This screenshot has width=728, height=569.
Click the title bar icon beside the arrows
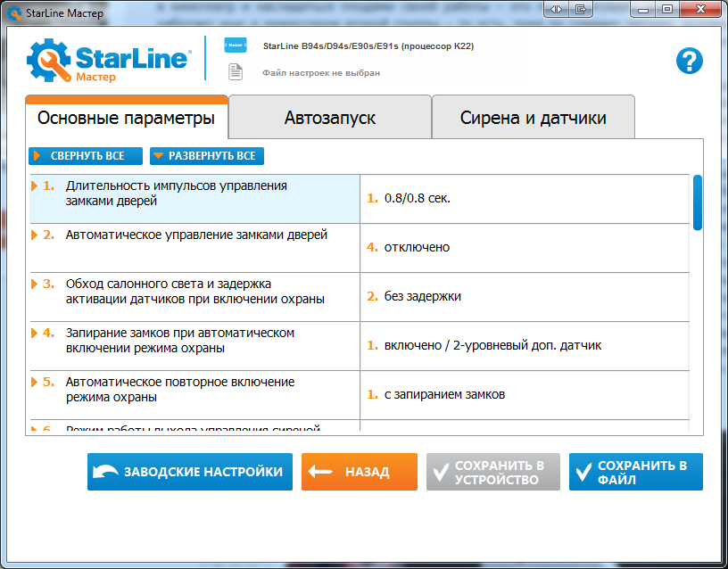point(581,9)
